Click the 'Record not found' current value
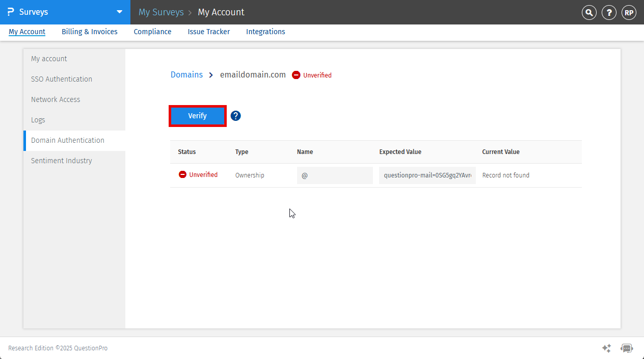Screen dimensions: 644x359 tap(506, 175)
